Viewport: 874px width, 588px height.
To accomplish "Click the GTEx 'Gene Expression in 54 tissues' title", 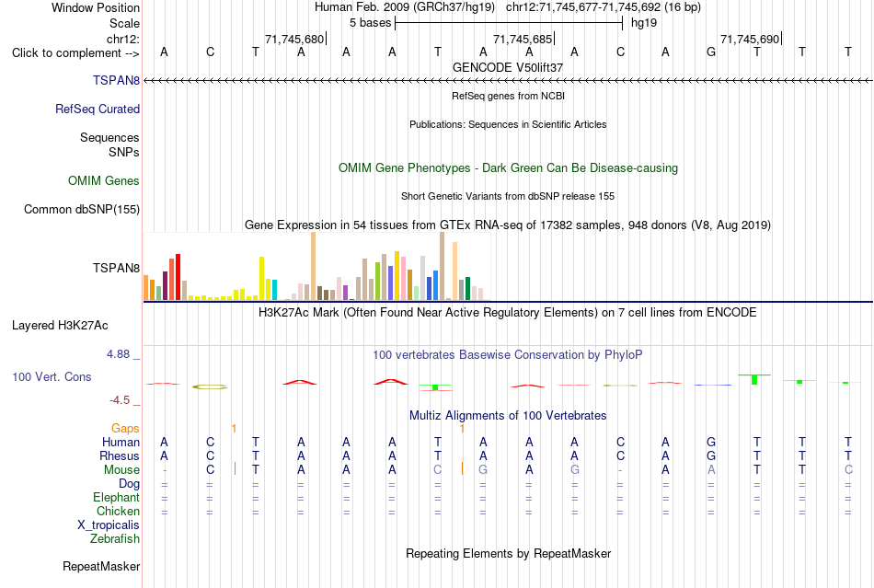I will click(x=508, y=225).
